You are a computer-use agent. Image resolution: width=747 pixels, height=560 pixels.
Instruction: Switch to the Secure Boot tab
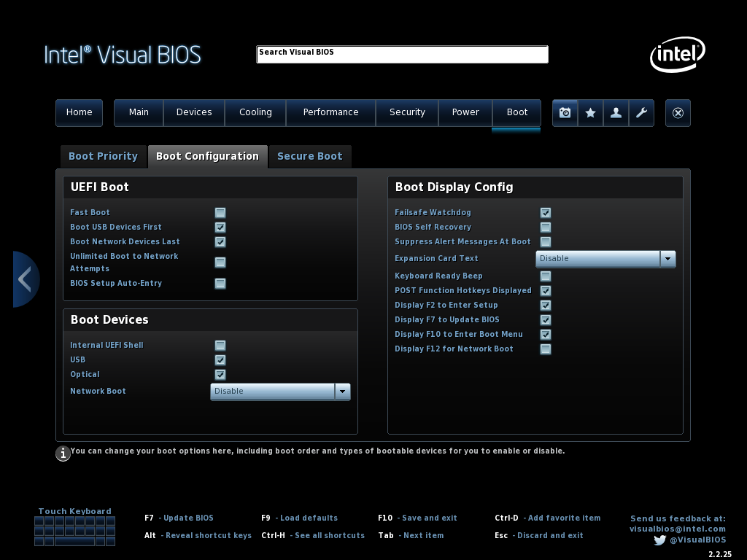(310, 156)
